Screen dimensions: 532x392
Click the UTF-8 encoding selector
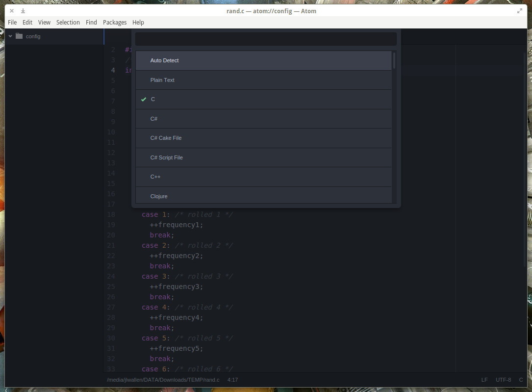[503, 380]
